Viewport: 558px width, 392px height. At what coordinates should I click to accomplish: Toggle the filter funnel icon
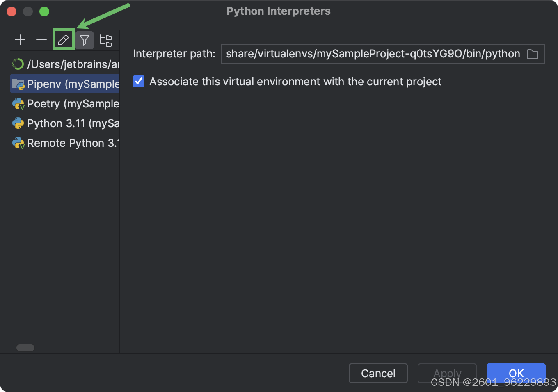tap(85, 40)
